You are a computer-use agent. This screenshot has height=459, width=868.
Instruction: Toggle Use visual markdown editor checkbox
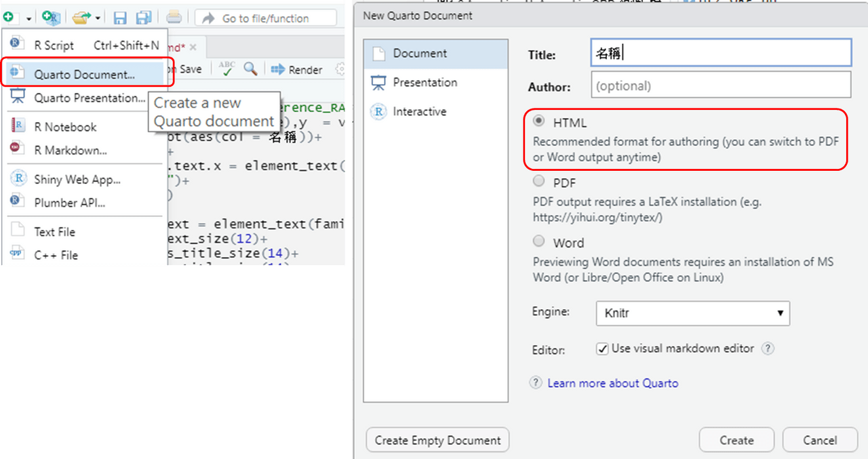[x=602, y=349]
